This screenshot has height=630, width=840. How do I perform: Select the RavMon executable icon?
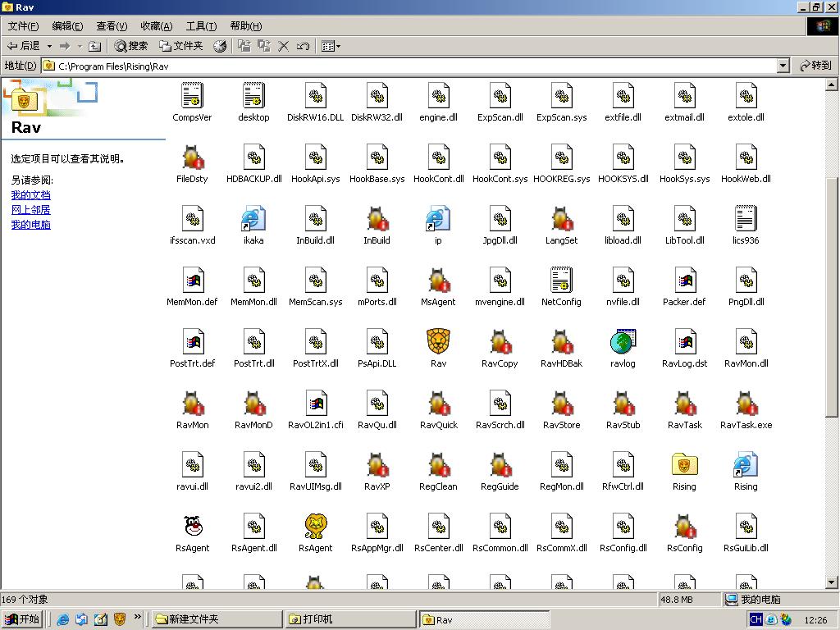193,404
